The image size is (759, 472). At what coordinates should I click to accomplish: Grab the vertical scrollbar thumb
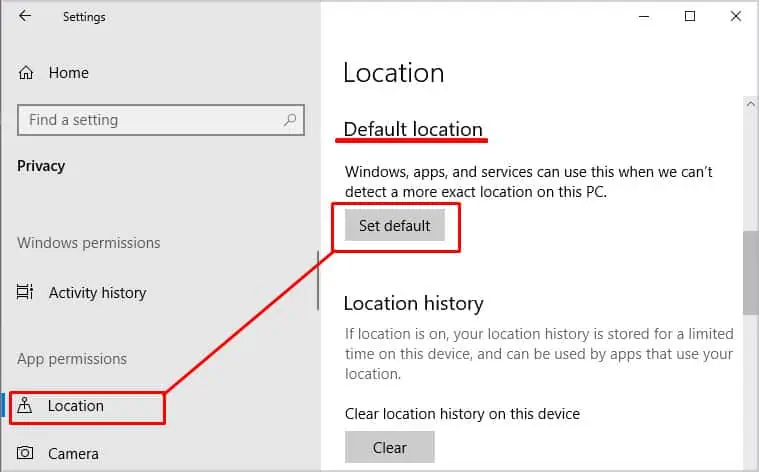(x=750, y=273)
